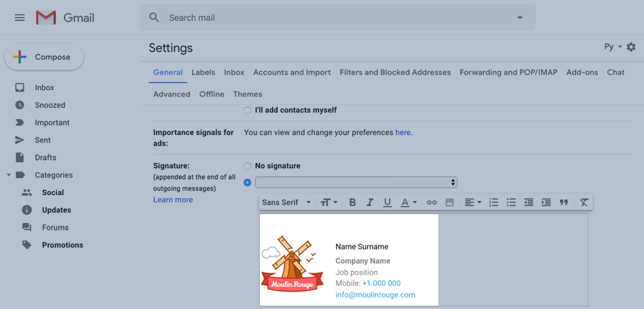Switch to the Inbox settings tab
Viewport: 644px width, 309px height.
(x=234, y=73)
